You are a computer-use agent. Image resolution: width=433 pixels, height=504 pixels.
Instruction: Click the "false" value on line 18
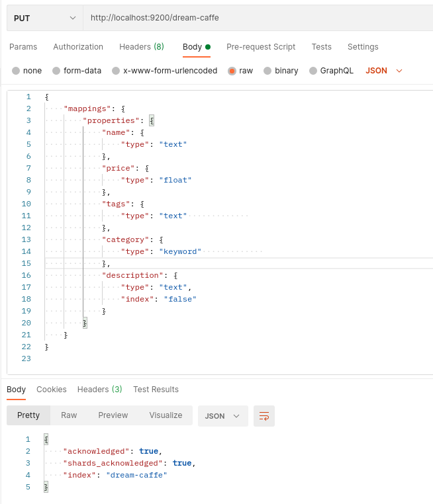click(x=180, y=299)
